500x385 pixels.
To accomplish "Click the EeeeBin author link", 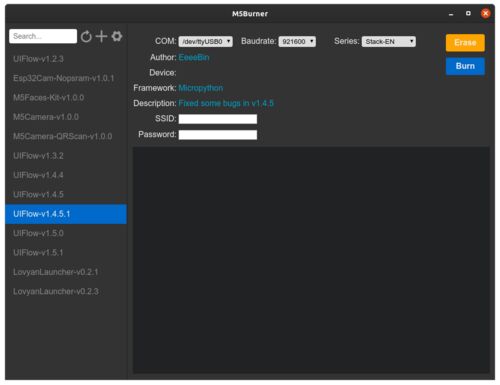I will tap(194, 57).
